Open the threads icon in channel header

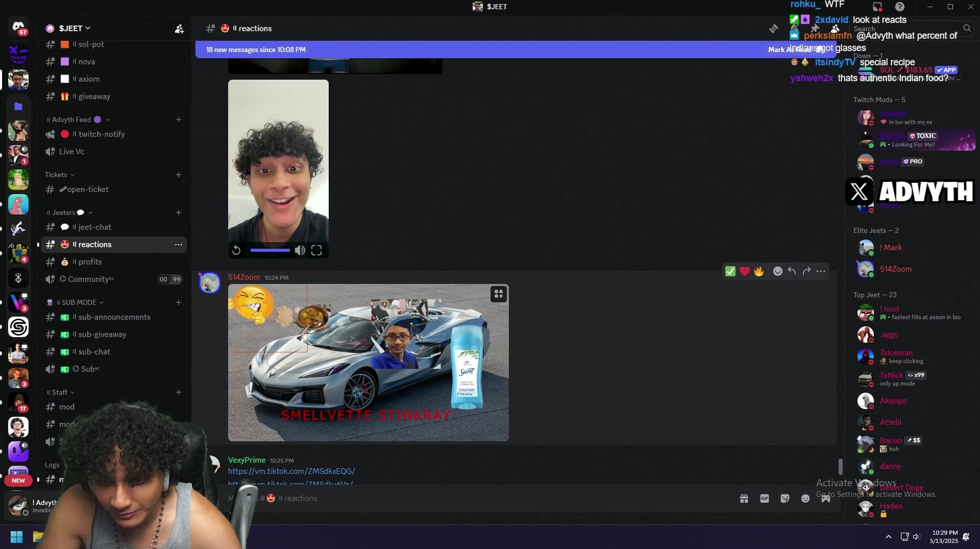click(x=774, y=29)
